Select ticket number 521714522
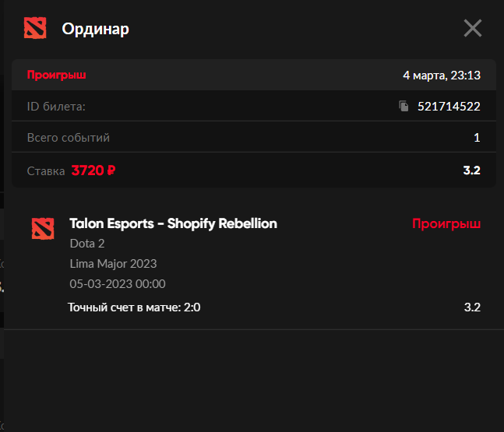504x432 pixels. 449,106
